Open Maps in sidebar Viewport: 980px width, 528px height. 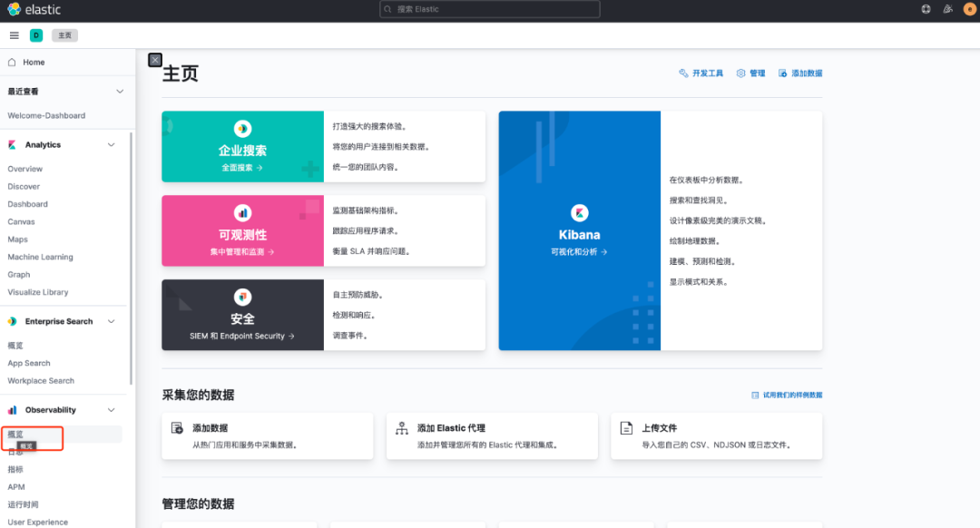[17, 240]
